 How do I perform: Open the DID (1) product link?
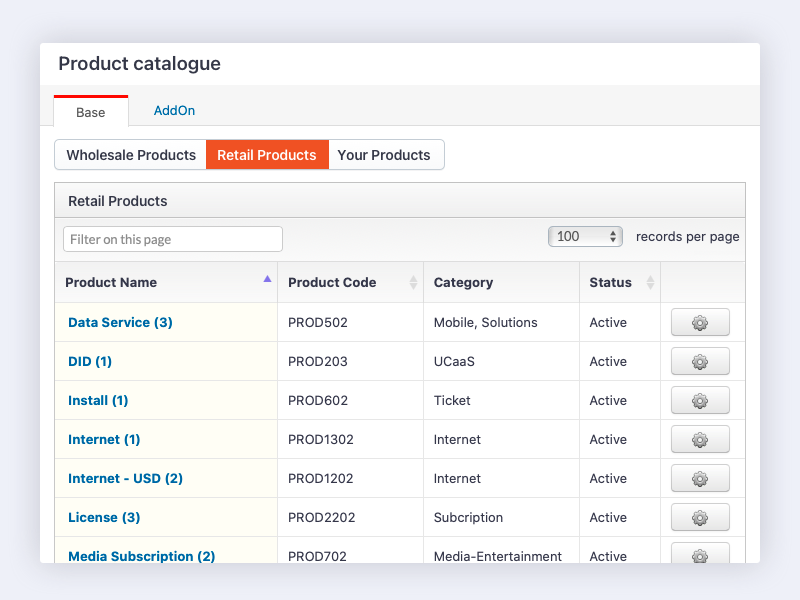click(90, 361)
